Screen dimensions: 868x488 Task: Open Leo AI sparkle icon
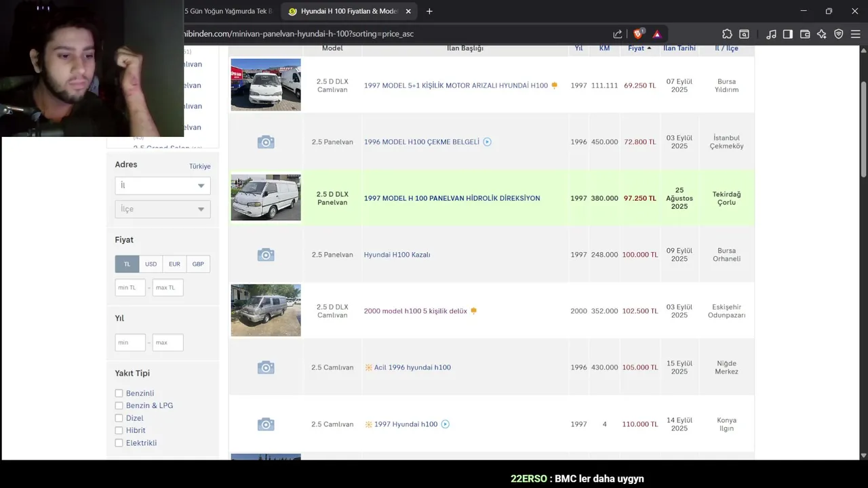(822, 34)
